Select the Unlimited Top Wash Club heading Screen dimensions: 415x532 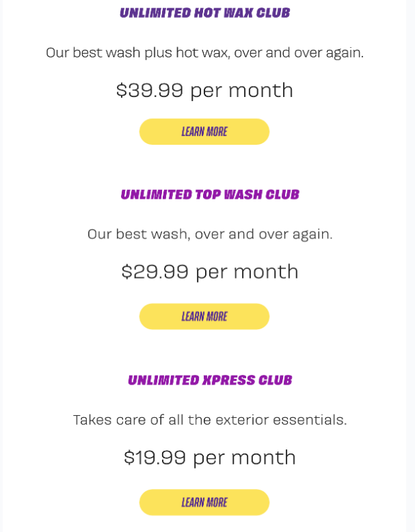(x=210, y=195)
